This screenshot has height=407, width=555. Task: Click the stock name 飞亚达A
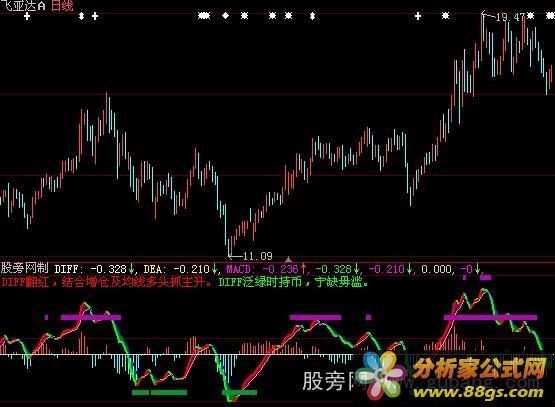point(23,5)
